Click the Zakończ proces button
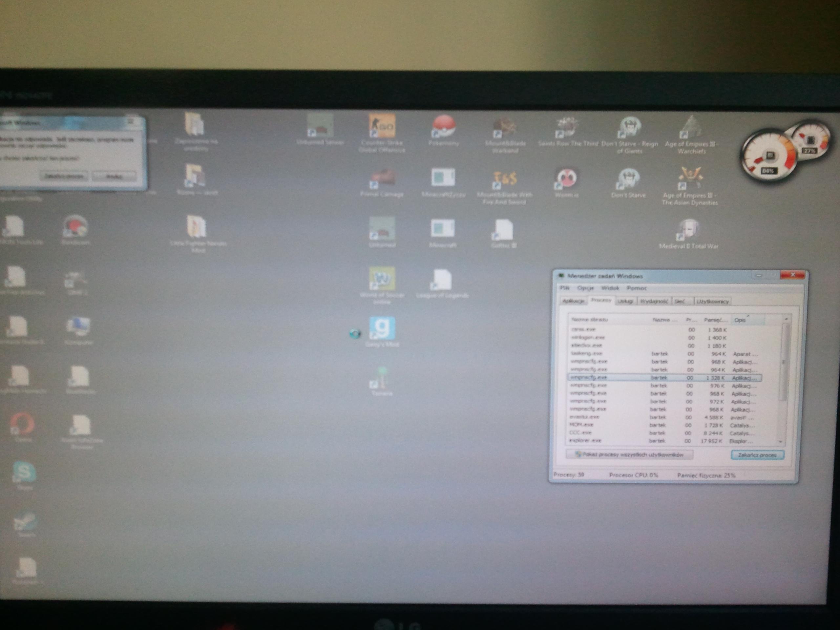Viewport: 840px width, 630px height. pos(757,455)
